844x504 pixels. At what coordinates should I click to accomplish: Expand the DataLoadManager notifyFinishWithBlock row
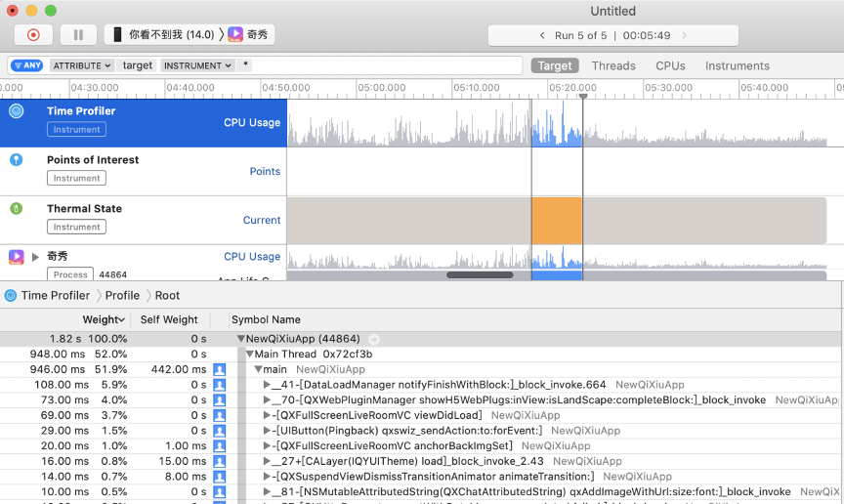267,385
